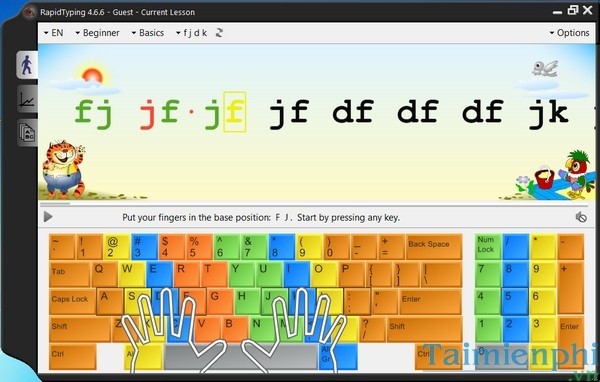Click the right Shift key
This screenshot has height=382, width=600.
click(x=425, y=329)
